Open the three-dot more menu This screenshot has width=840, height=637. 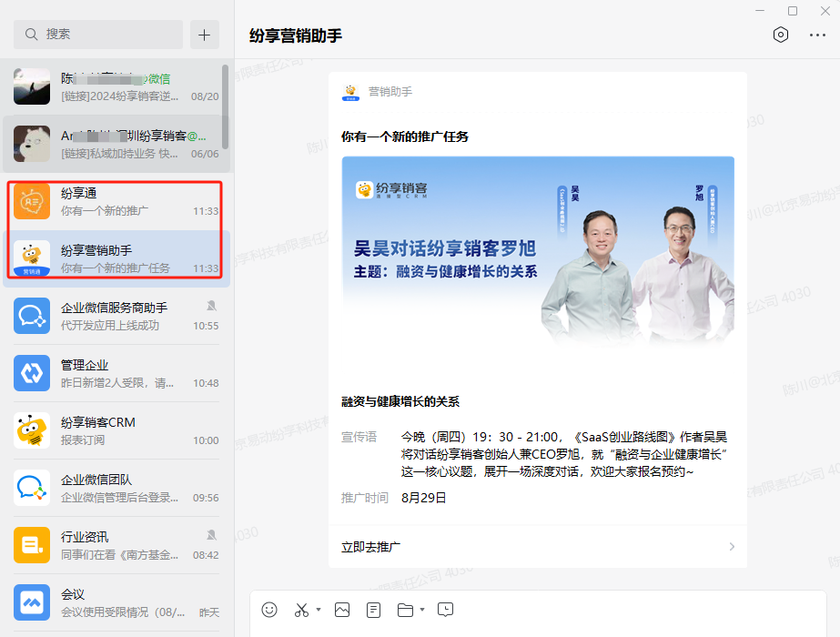[x=817, y=35]
